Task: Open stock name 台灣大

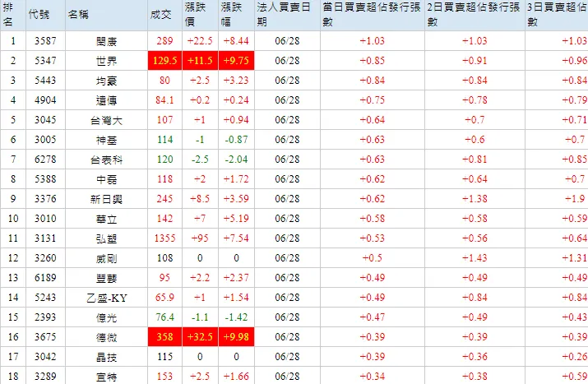Action: 107,120
